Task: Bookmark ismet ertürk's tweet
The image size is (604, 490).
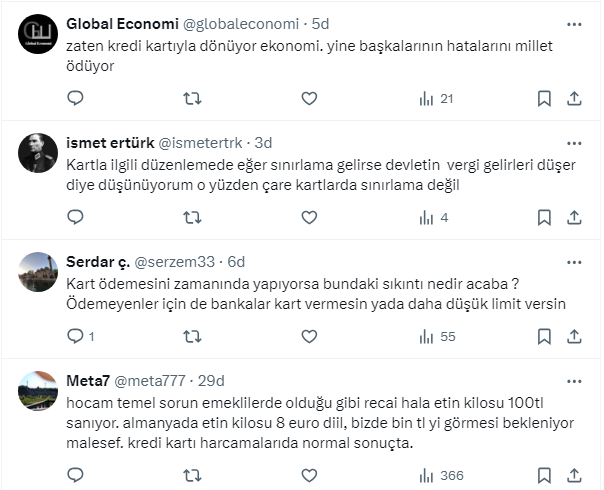Action: click(544, 217)
